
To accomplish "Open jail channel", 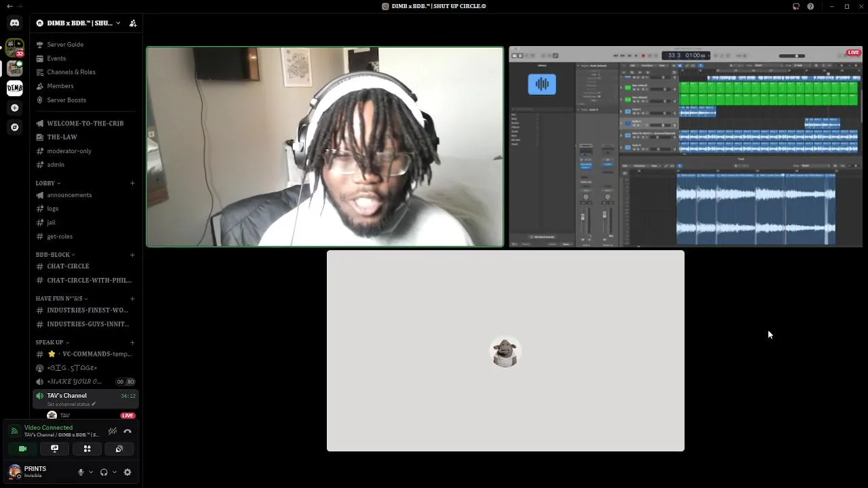I will [85, 222].
